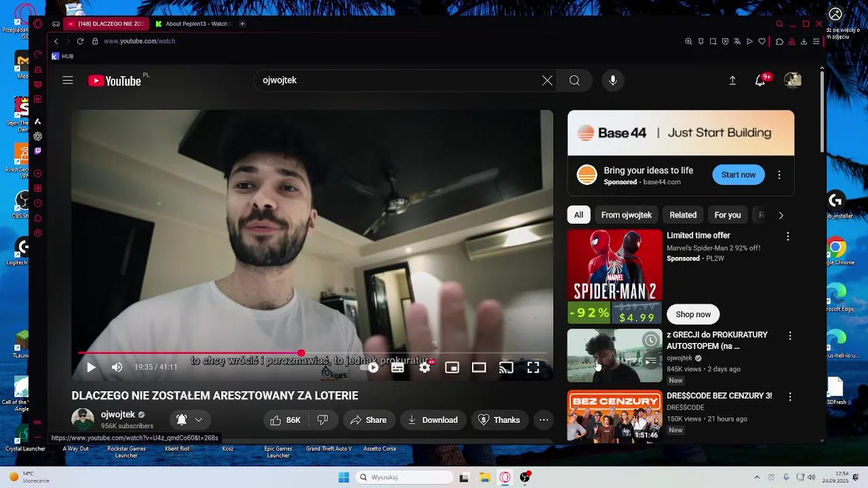The width and height of the screenshot is (868, 488).
Task: Open the Opera GX logo menu
Action: click(x=38, y=24)
